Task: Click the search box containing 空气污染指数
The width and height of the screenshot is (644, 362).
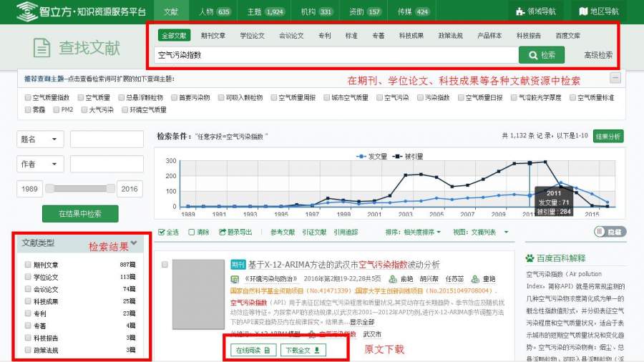Action: click(336, 55)
